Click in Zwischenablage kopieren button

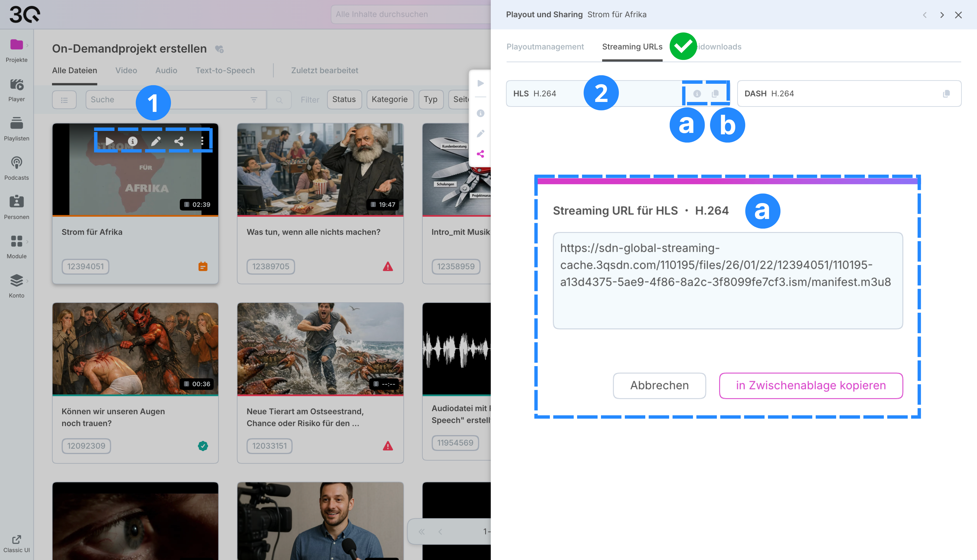click(x=811, y=385)
